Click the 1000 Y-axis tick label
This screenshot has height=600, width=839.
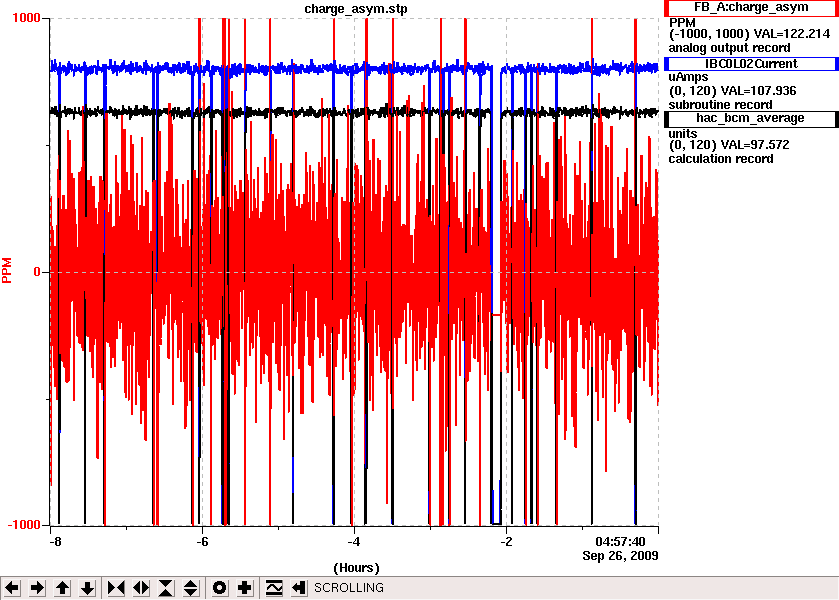pyautogui.click(x=26, y=18)
